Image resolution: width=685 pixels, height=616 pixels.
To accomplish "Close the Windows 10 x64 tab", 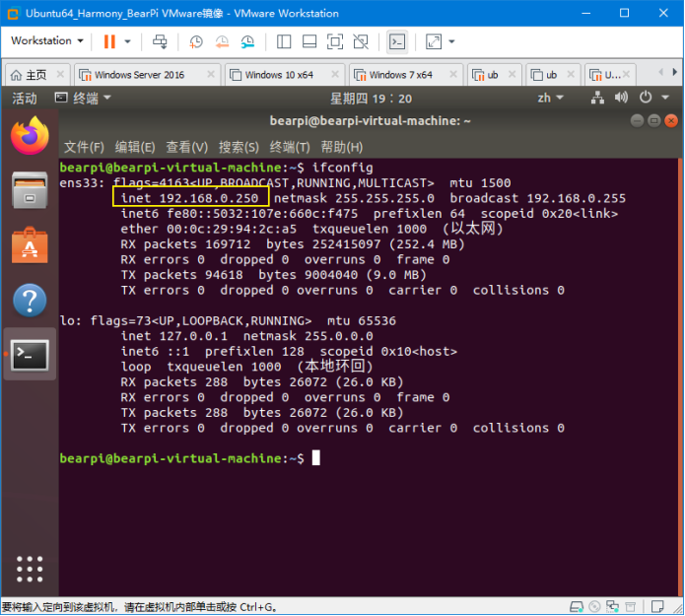I will (335, 74).
